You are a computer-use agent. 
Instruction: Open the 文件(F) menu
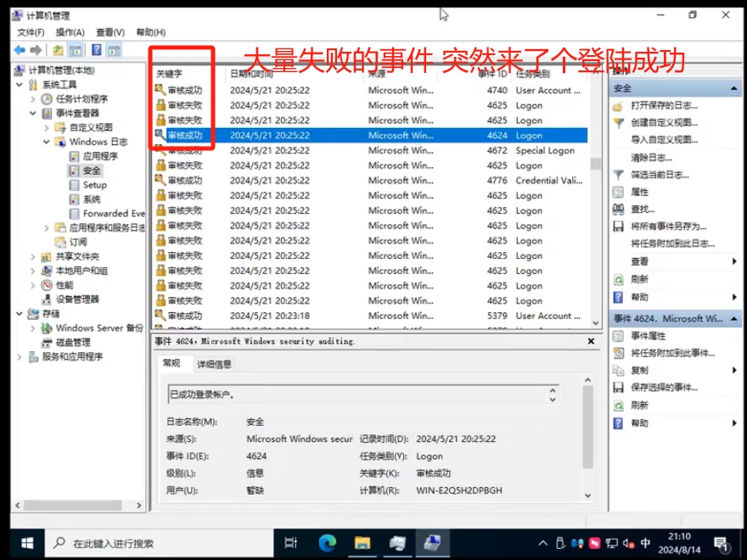pos(31,32)
